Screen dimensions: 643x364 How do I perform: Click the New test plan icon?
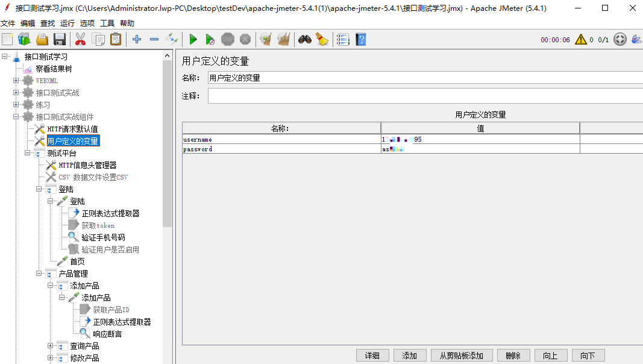pyautogui.click(x=7, y=39)
